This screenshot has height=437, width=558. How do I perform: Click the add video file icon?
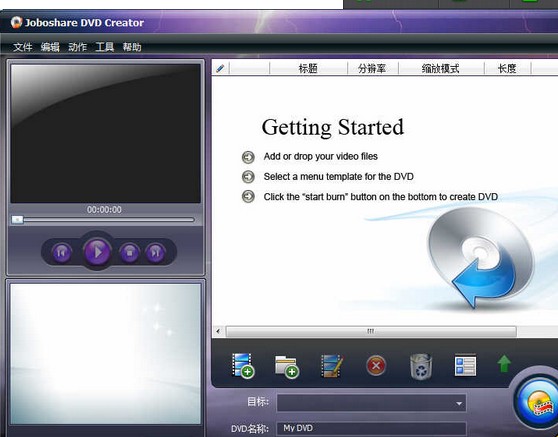pos(243,365)
